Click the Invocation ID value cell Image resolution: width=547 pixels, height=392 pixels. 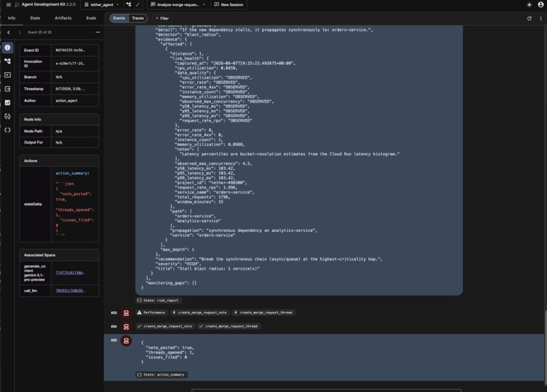(75, 64)
